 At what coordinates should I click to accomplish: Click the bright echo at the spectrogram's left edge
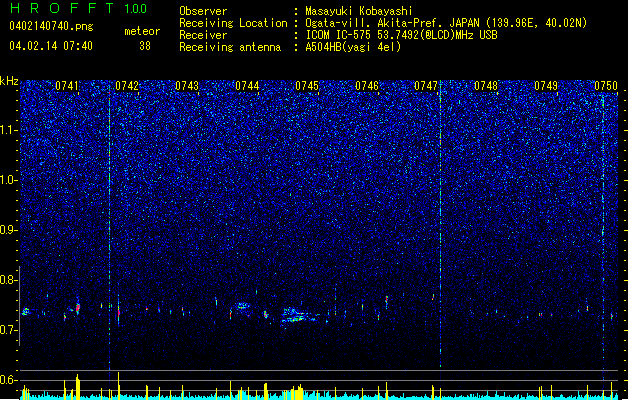(x=26, y=311)
